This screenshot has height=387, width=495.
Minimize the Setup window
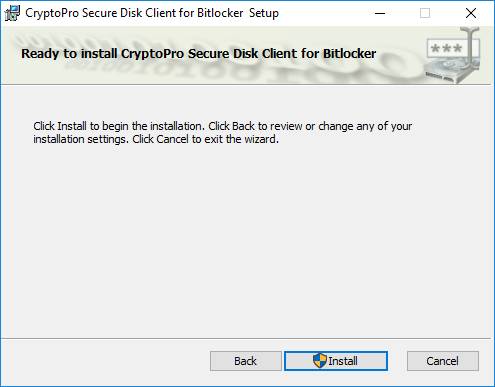380,13
